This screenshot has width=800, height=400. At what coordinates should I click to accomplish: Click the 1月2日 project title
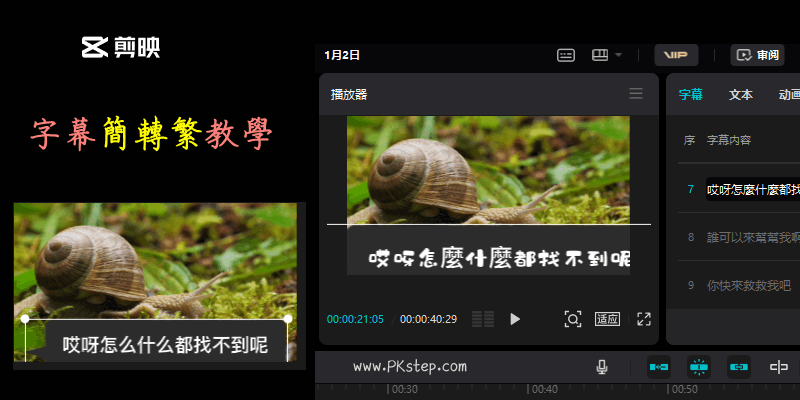coord(342,55)
